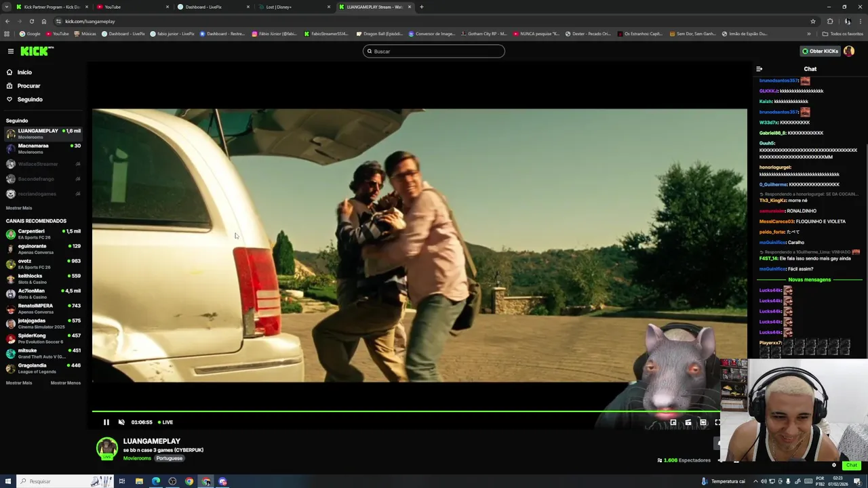Screen dimensions: 868x488
Task: Open a new browser tab
Action: point(422,7)
